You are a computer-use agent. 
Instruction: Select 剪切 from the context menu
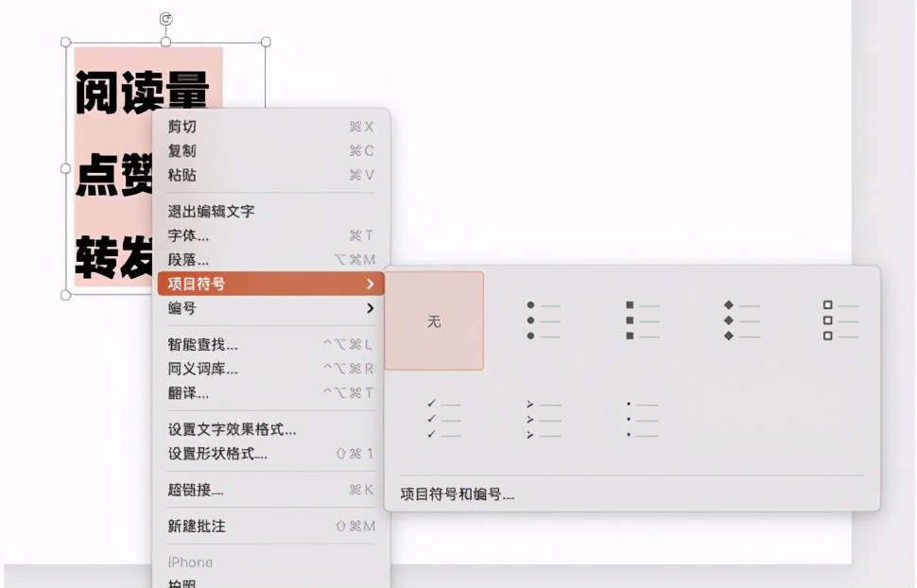click(x=184, y=128)
